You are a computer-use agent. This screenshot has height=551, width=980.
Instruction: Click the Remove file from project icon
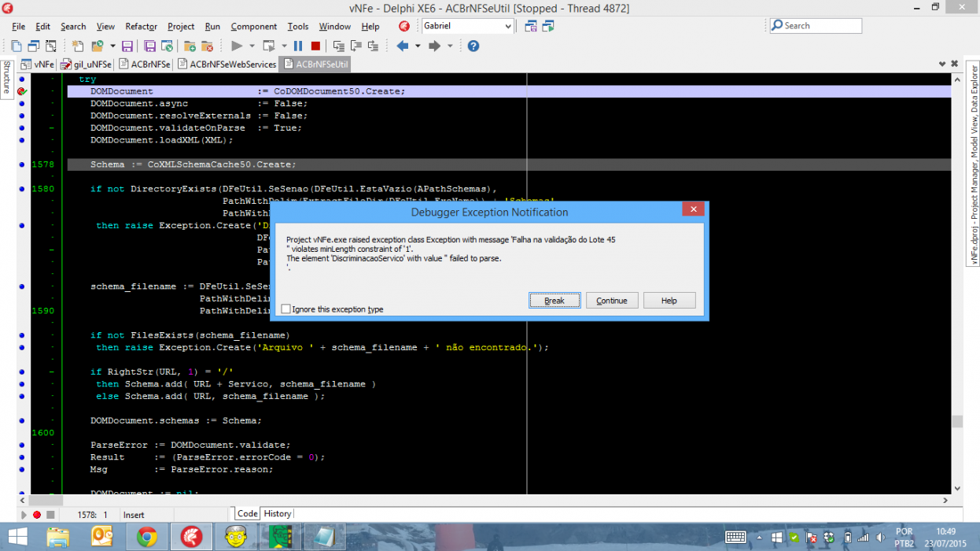[208, 46]
